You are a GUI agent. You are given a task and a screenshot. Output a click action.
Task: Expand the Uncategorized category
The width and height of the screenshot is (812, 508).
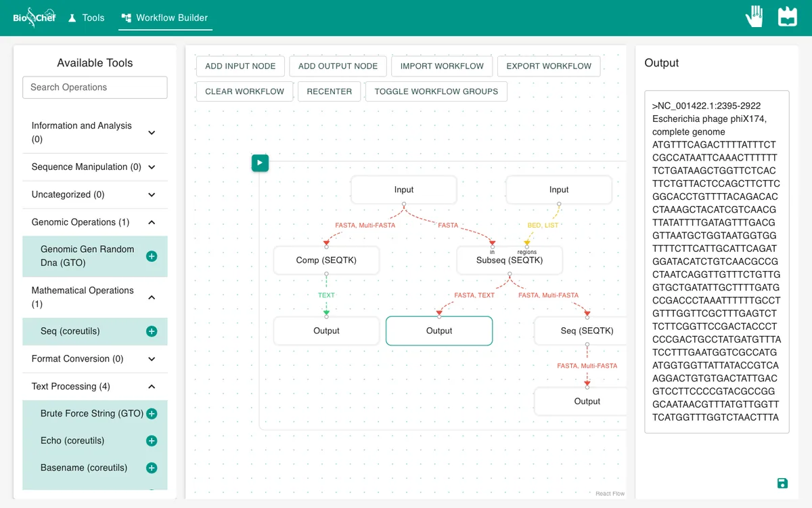95,194
